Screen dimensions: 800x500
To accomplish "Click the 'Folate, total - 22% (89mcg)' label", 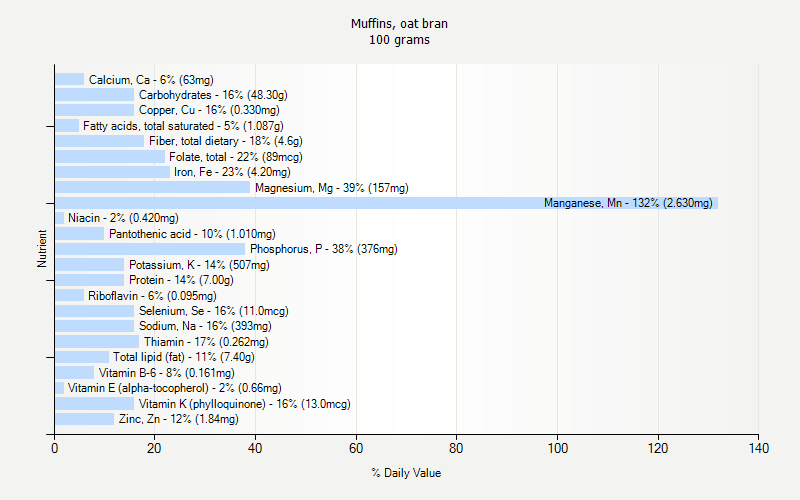I will (x=236, y=157).
